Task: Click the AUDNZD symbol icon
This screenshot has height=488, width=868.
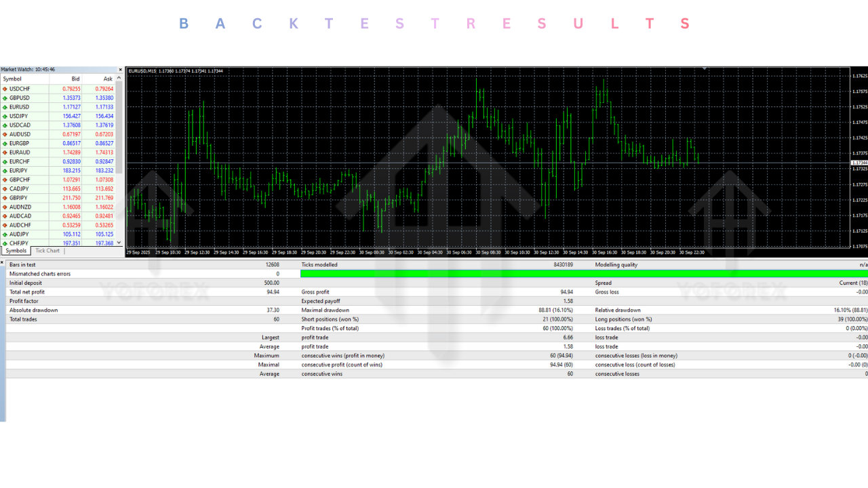Action: click(5, 207)
